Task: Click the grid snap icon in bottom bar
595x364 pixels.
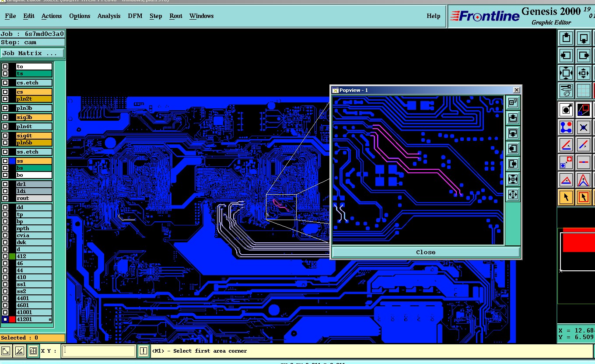Action: tap(33, 351)
